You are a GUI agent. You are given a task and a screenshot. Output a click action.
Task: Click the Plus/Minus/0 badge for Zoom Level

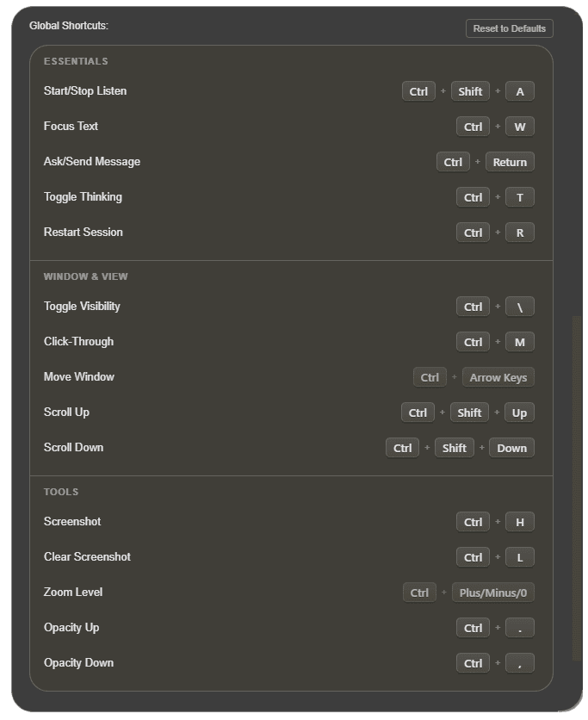click(x=493, y=592)
